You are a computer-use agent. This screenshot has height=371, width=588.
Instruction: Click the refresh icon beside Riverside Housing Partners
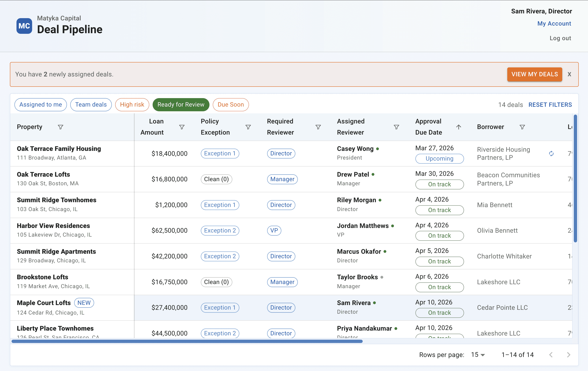click(551, 154)
